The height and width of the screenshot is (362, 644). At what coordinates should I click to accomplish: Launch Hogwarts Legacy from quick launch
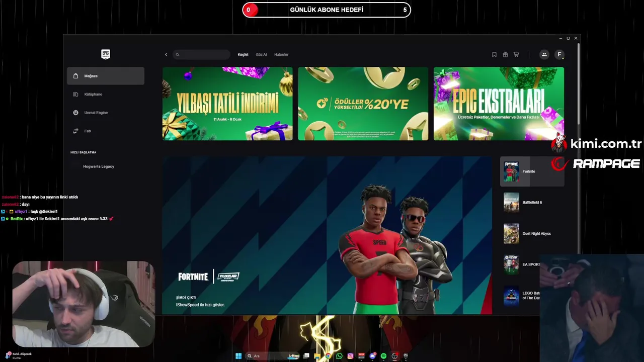tap(99, 166)
